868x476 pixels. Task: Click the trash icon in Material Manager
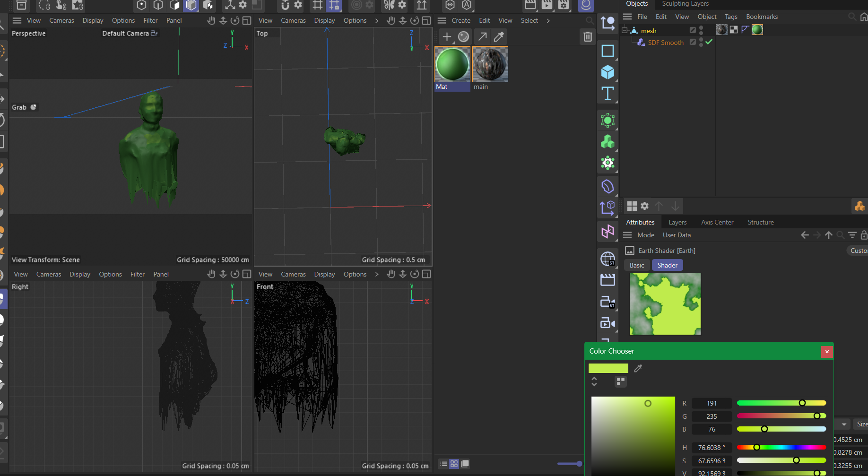pos(588,37)
